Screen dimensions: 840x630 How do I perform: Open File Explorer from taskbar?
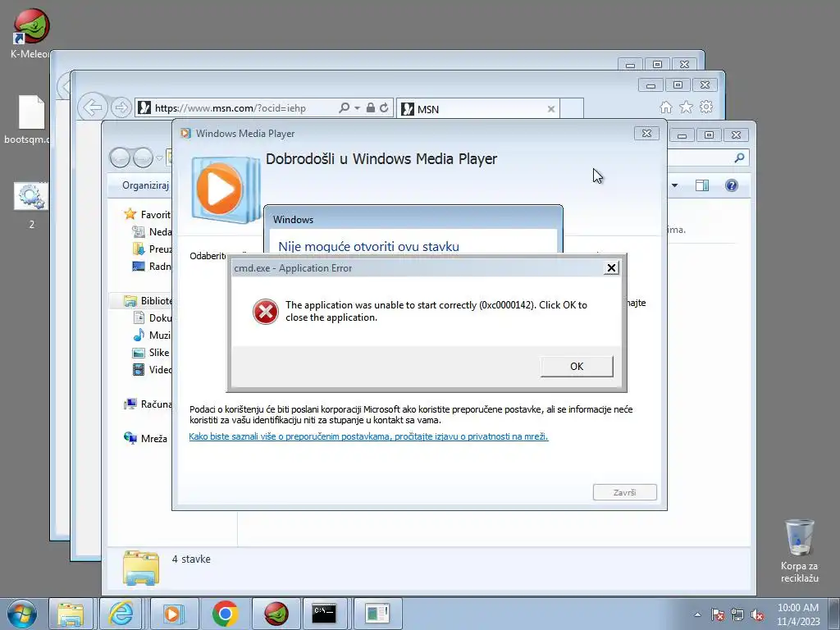pos(71,614)
